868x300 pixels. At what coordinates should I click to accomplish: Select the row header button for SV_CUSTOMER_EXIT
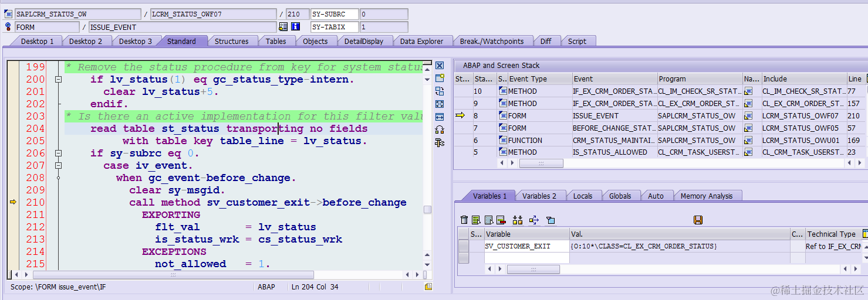464,246
